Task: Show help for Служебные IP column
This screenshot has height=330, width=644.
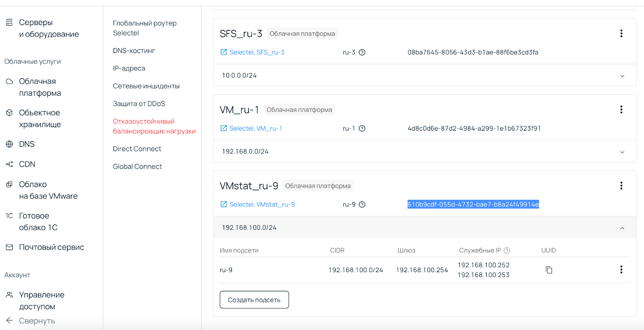Action: (507, 250)
